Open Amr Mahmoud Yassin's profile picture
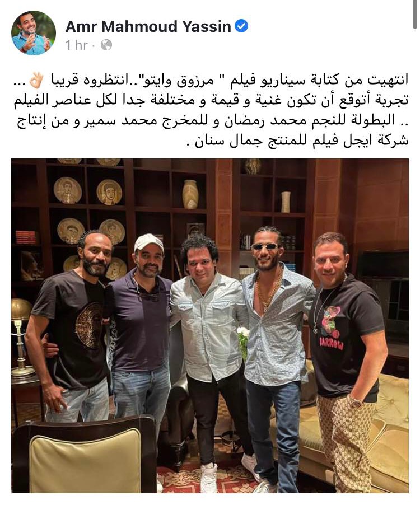420x505 pixels. pos(34,34)
